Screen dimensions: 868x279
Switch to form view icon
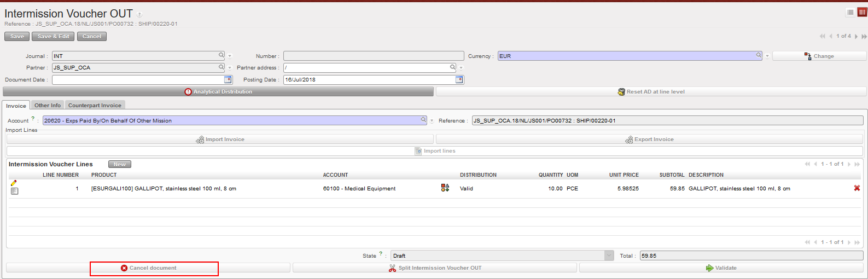click(862, 12)
